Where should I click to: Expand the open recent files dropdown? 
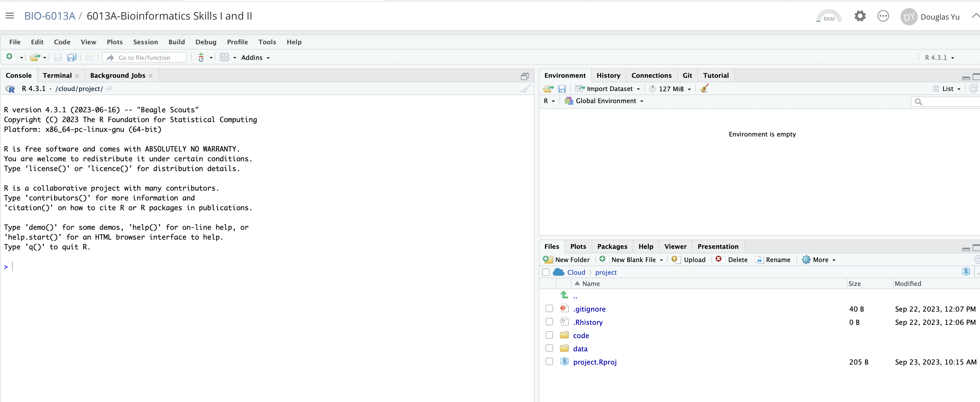pyautogui.click(x=45, y=58)
